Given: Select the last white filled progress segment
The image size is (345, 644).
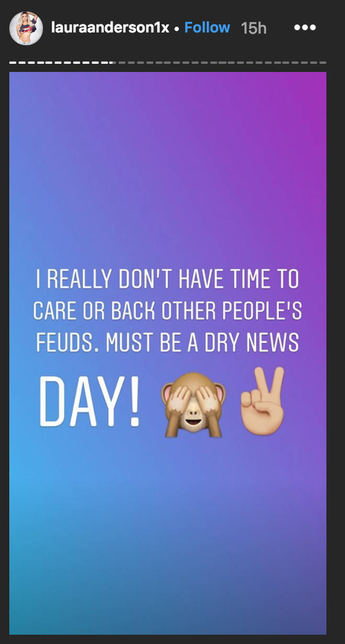Looking at the screenshot, I should 105,62.
